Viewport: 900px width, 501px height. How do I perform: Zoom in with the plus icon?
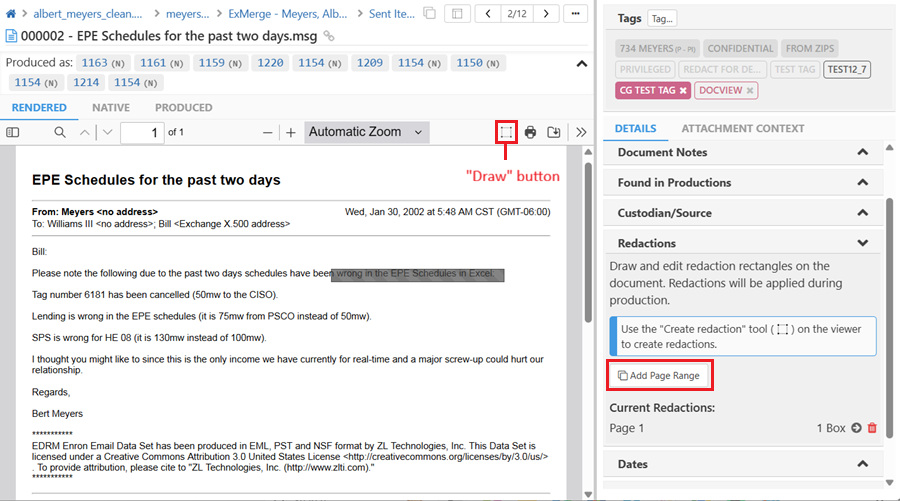(x=291, y=133)
